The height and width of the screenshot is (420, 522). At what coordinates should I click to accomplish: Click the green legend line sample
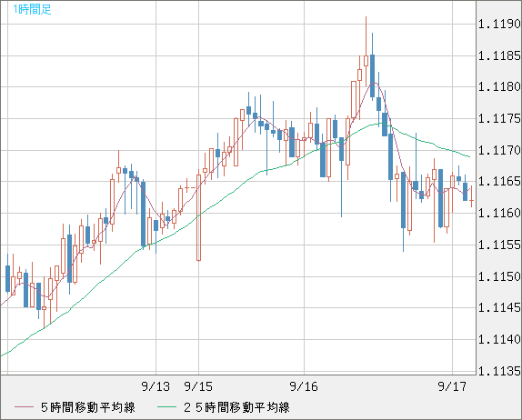click(x=166, y=407)
